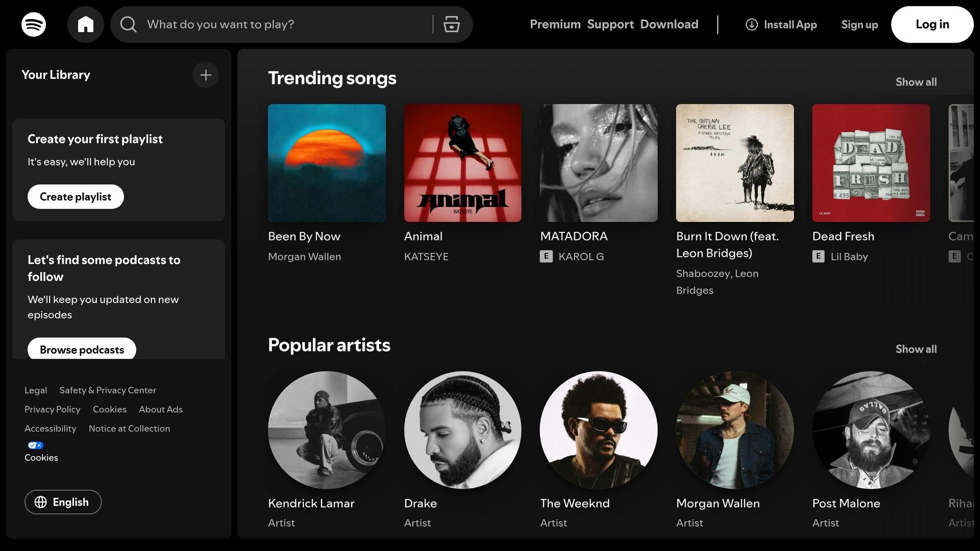Viewport: 980px width, 551px height.
Task: Open Post Malone's artist photo
Action: click(871, 430)
